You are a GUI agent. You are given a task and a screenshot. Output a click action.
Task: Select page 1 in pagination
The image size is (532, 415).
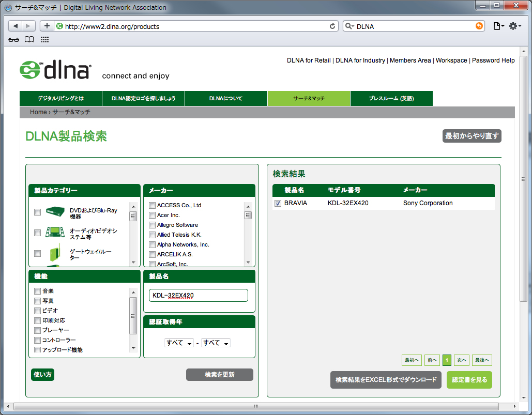pyautogui.click(x=447, y=360)
